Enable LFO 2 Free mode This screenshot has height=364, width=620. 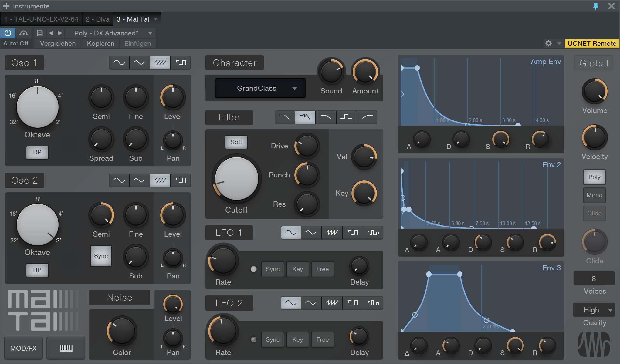pyautogui.click(x=322, y=339)
